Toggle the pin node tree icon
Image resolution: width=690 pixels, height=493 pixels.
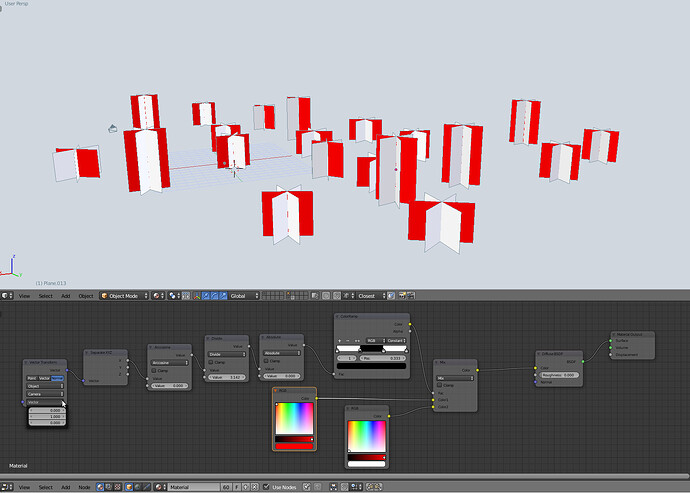[307, 487]
